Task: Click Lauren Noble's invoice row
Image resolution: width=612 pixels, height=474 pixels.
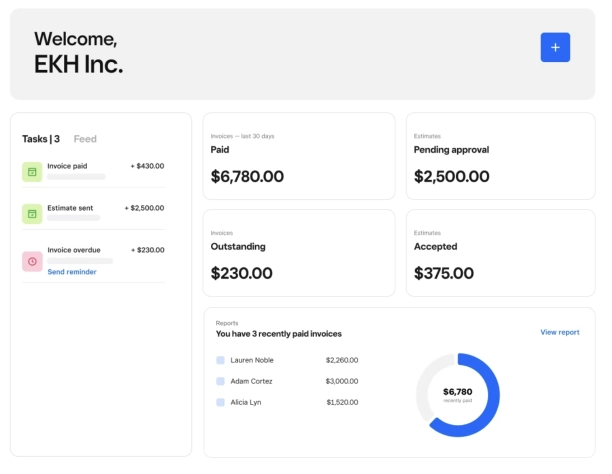Action: click(288, 360)
